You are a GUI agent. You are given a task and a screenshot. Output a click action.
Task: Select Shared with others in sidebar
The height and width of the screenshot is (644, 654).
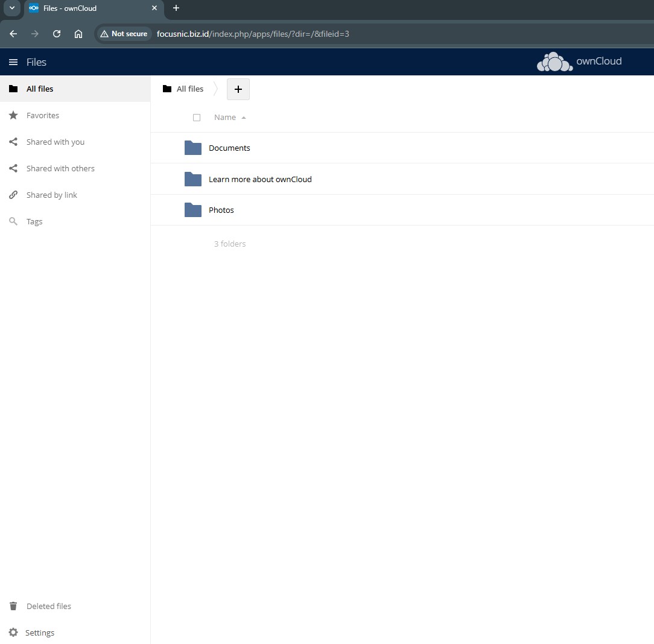coord(60,168)
